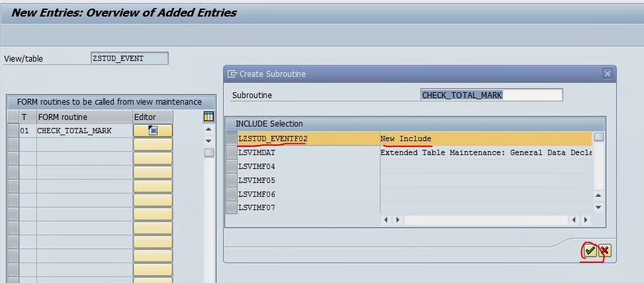
Task: Click the '01' event type cell
Action: [x=28, y=131]
